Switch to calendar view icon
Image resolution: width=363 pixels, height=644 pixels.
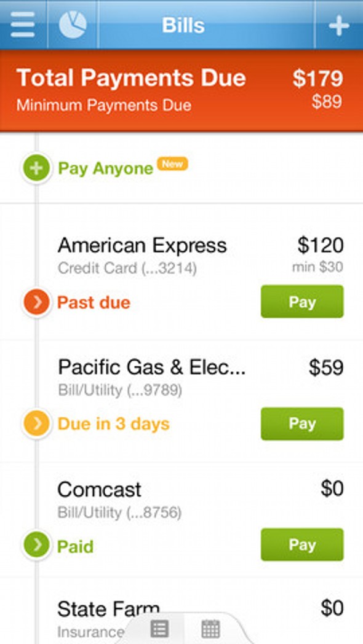click(x=211, y=629)
